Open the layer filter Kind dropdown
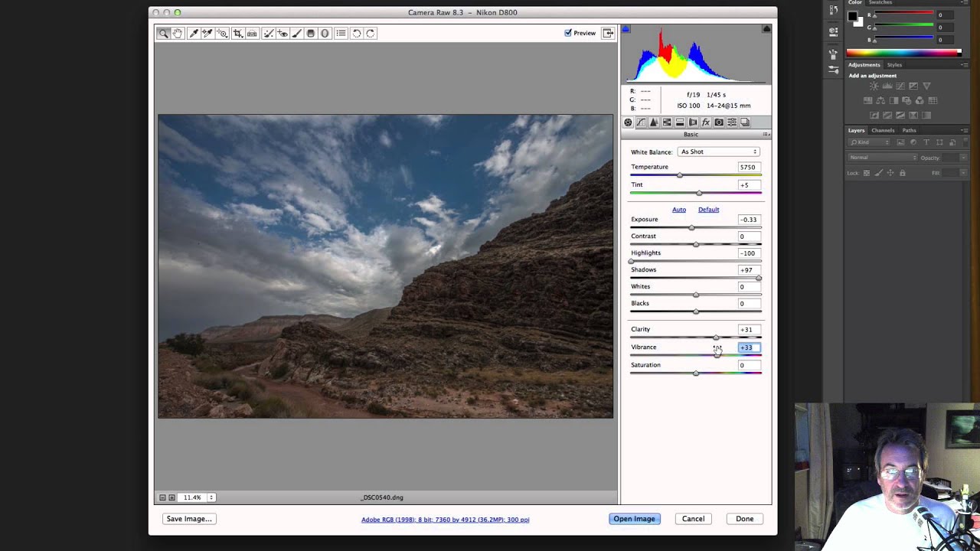The image size is (980, 551). click(x=870, y=142)
